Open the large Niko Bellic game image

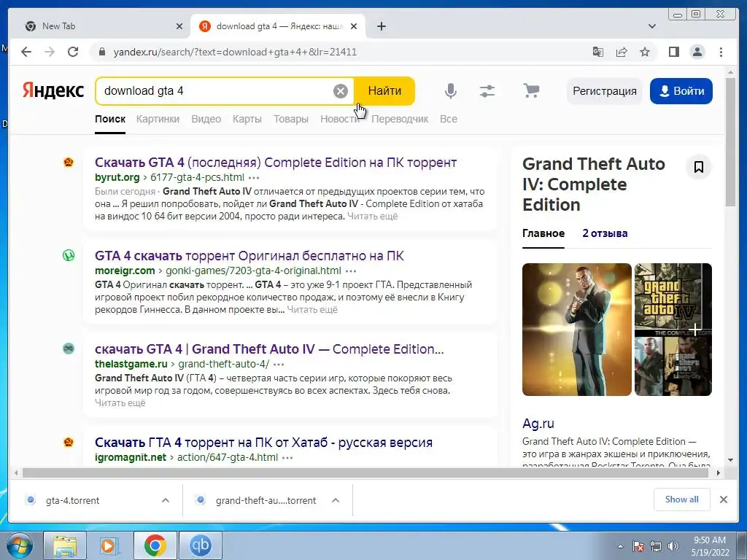tap(576, 330)
